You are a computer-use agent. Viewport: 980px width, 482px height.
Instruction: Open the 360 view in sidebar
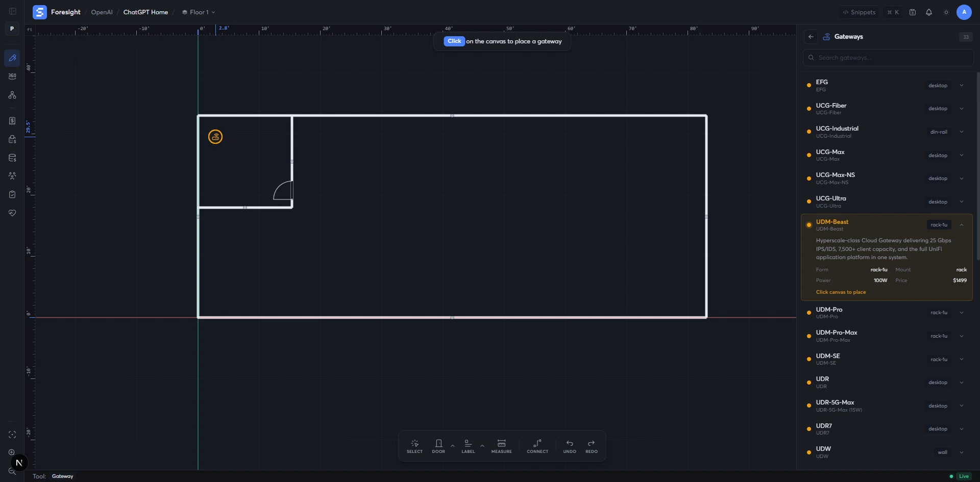click(x=12, y=76)
